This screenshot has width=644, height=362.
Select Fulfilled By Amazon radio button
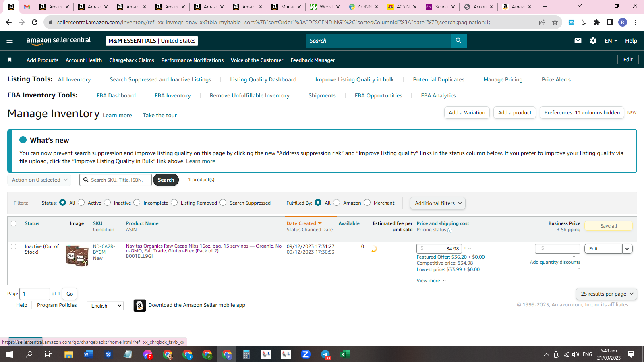[336, 203]
